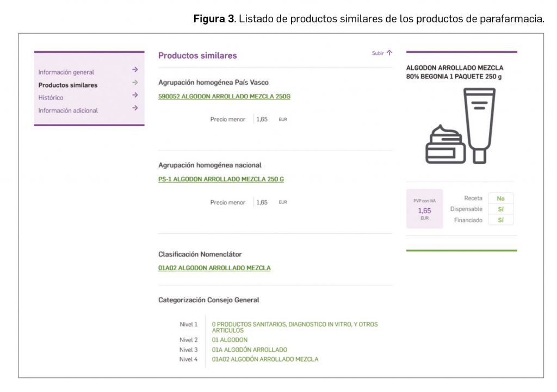This screenshot has width=557, height=392.
Task: Click the cosmetic tube product image
Action: click(479, 125)
